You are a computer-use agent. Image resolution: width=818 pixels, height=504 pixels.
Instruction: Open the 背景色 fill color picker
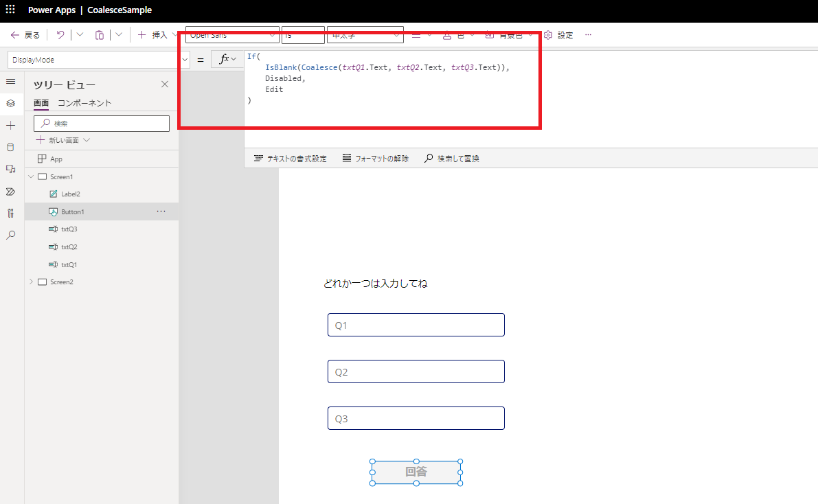tap(509, 34)
